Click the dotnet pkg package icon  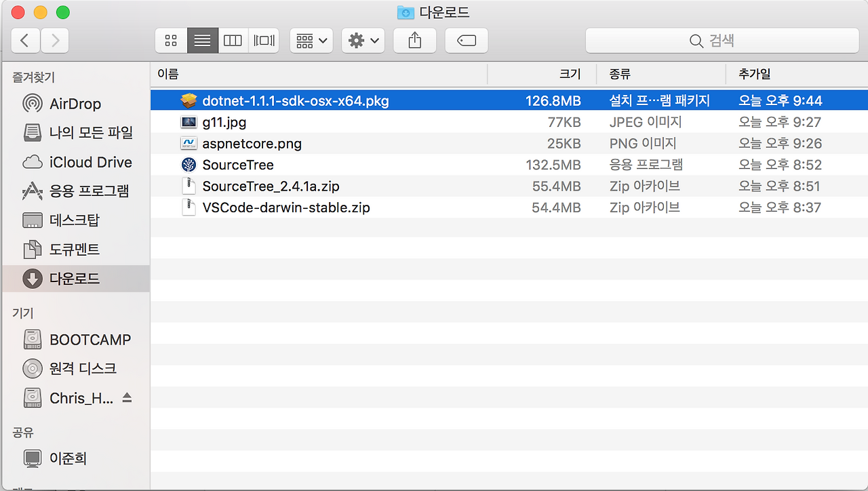(189, 101)
